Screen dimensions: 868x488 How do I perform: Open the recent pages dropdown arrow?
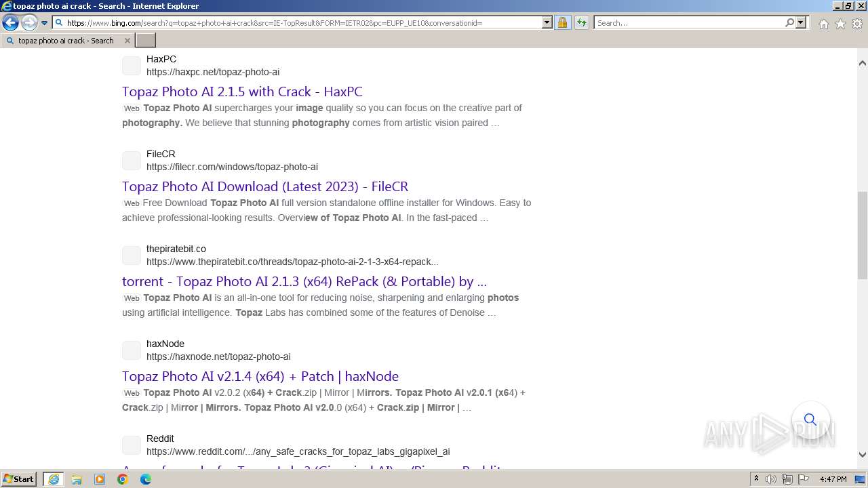[44, 23]
